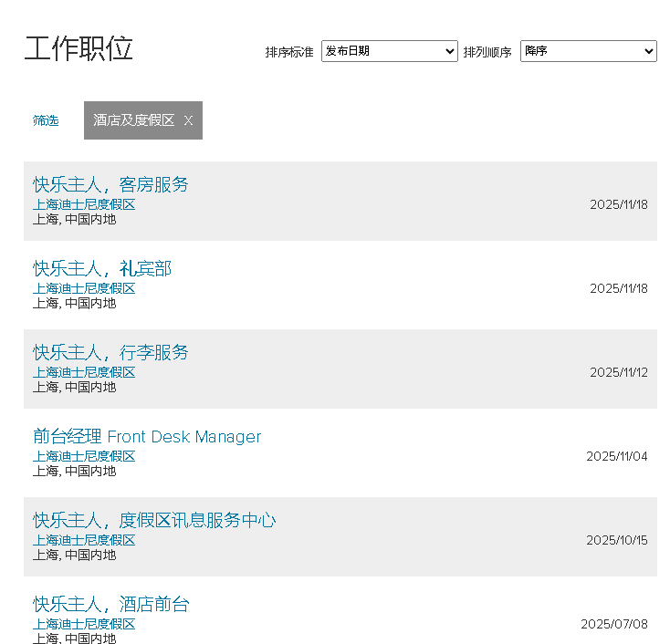The width and height of the screenshot is (670, 644).
Task: Click the 2025/11/04 date on Front Desk Manager row
Action: [x=616, y=456]
